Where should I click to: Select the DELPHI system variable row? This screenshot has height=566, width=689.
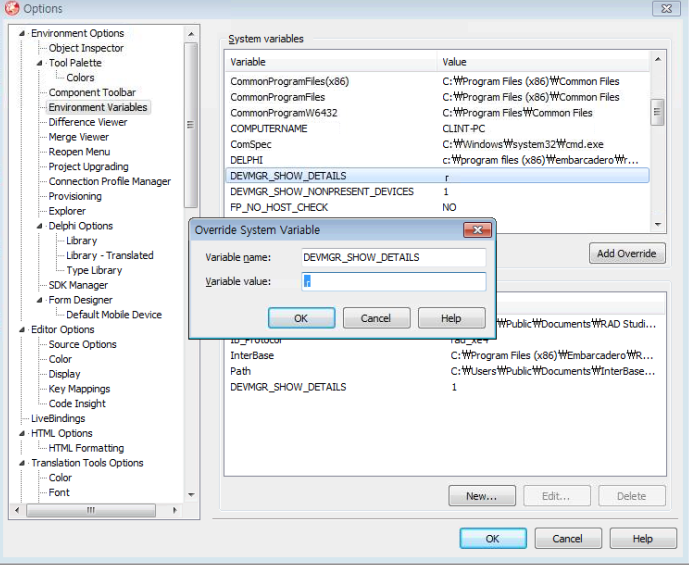click(437, 160)
